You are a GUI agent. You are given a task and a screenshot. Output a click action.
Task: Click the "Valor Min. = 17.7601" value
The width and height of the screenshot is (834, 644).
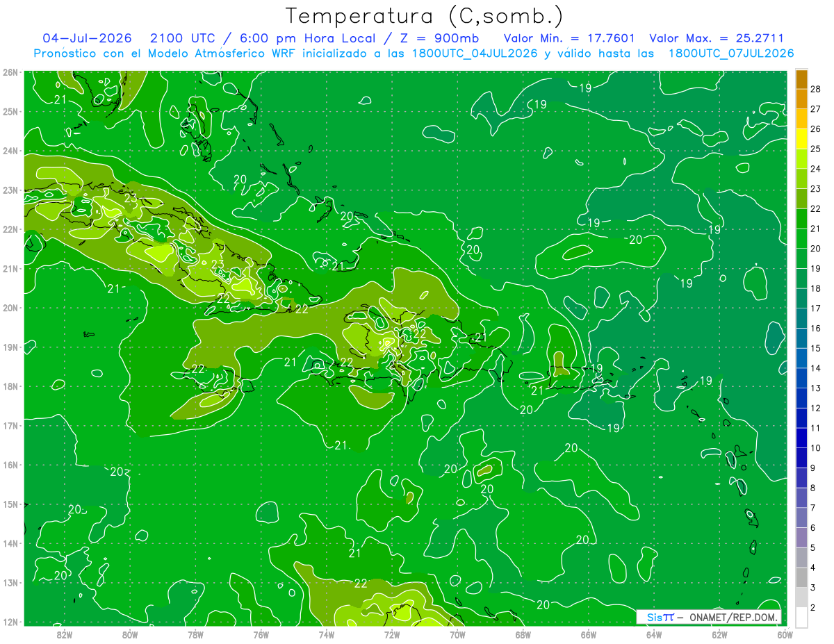[569, 38]
